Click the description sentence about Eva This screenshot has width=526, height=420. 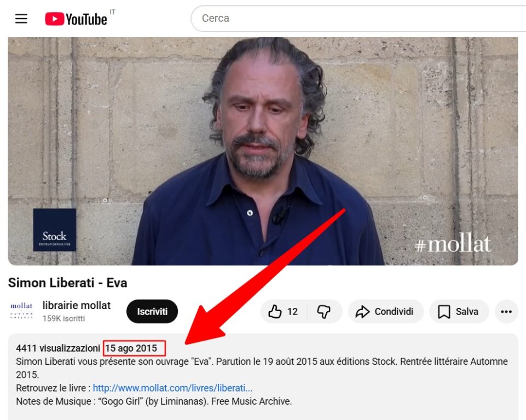pos(262,367)
